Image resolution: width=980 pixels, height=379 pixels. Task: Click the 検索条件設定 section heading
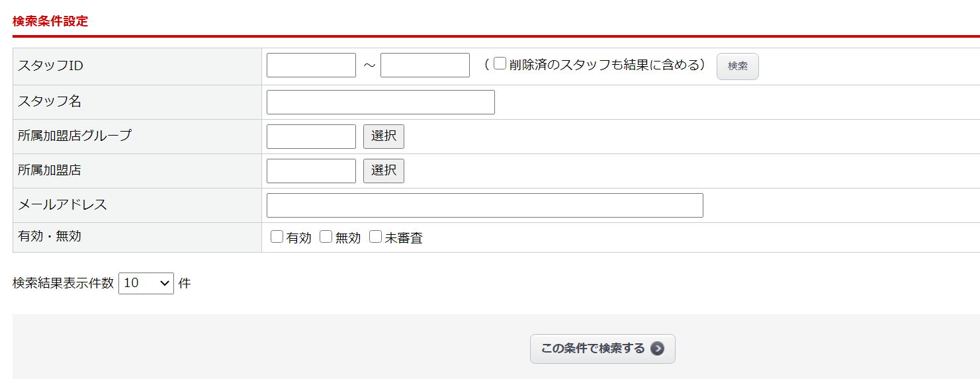click(50, 21)
